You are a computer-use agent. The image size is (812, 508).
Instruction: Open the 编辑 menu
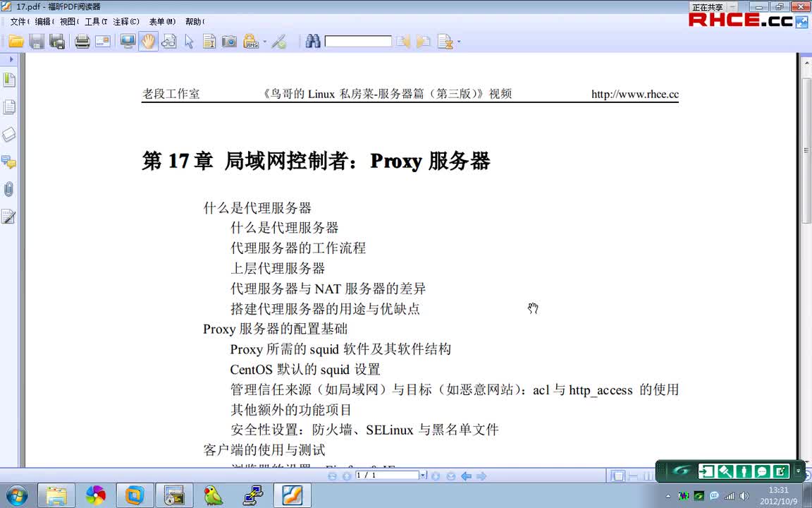[x=44, y=22]
